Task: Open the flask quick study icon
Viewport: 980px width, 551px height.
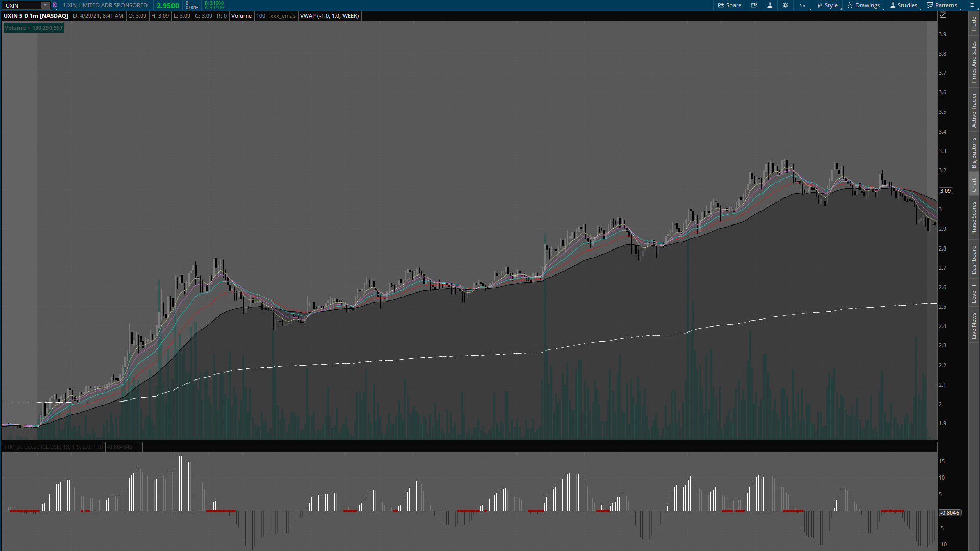Action: click(770, 5)
